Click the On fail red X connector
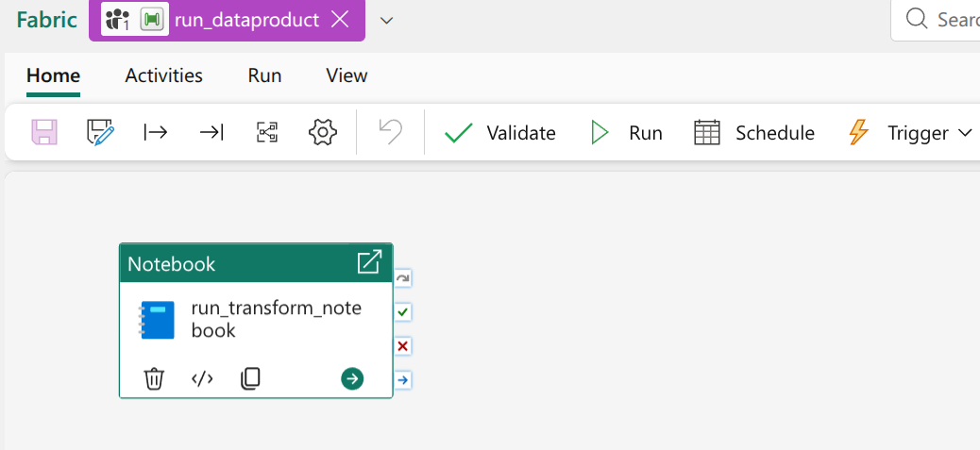Viewport: 980px width, 450px height. tap(403, 346)
